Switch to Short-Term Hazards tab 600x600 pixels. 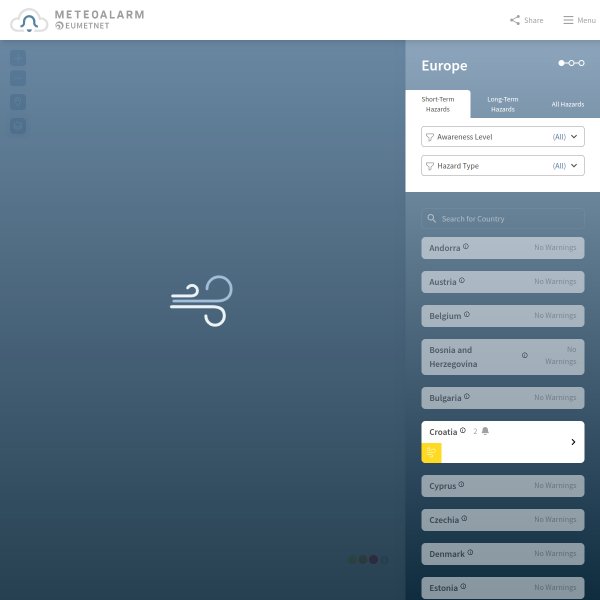pos(438,104)
